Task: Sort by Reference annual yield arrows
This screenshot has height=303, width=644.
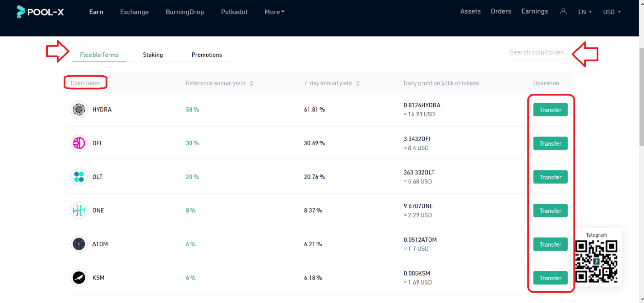Action: pos(251,83)
